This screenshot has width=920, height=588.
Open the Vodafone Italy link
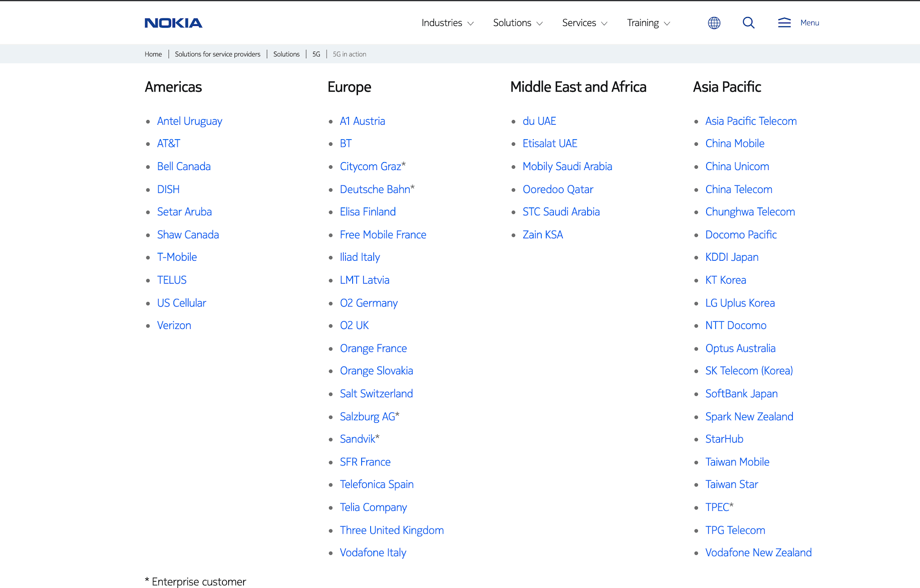[x=373, y=552]
